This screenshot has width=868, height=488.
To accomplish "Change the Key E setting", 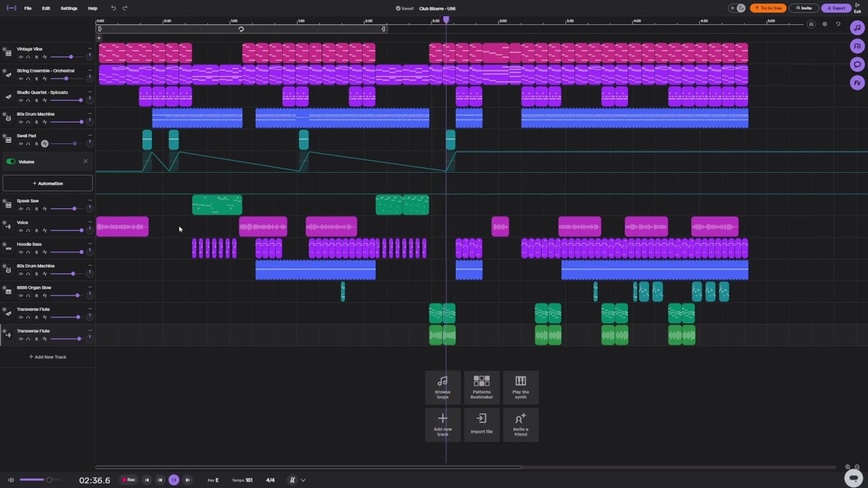I will [213, 480].
